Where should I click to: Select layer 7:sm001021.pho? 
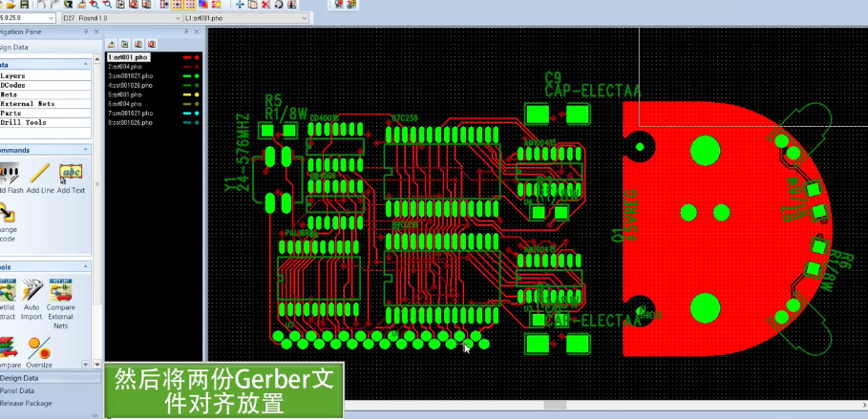click(130, 113)
